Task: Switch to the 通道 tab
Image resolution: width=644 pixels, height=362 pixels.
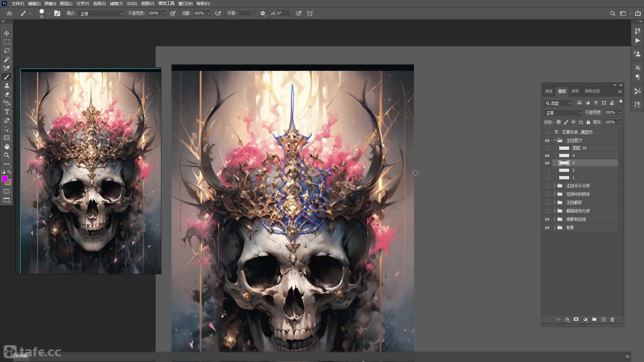Action: click(x=549, y=91)
